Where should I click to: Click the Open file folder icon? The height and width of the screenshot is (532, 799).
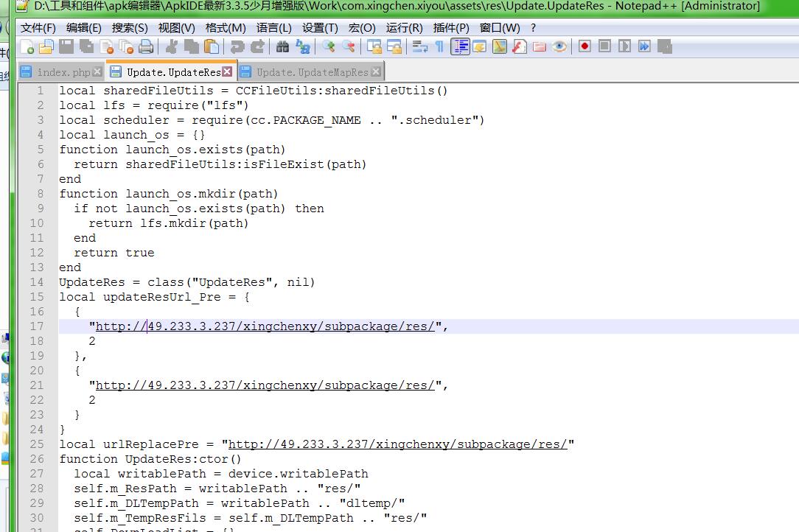click(46, 47)
